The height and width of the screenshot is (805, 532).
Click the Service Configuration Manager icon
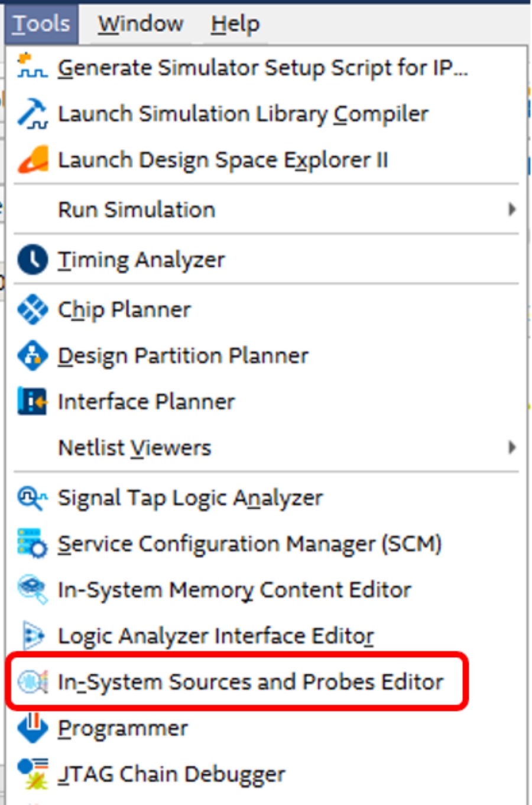32,544
